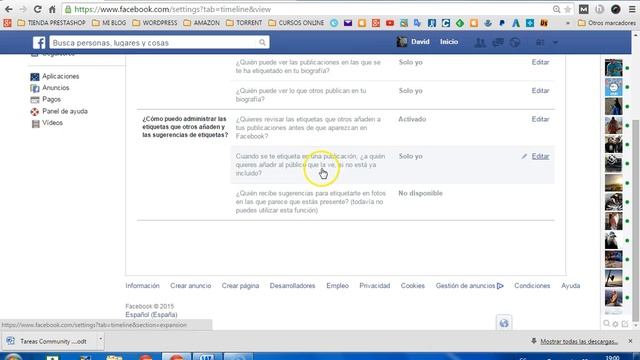The height and width of the screenshot is (360, 640).
Task: Click the Gmail M extension icon
Action: (584, 9)
